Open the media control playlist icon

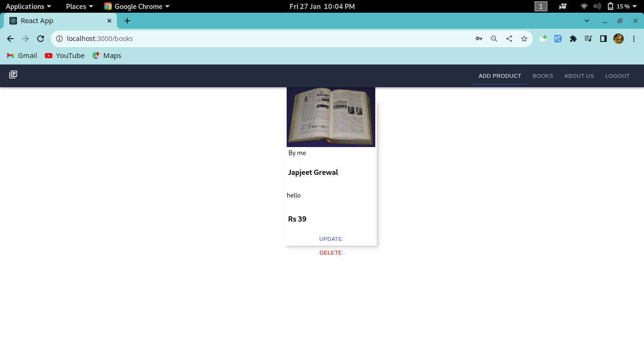coord(588,39)
